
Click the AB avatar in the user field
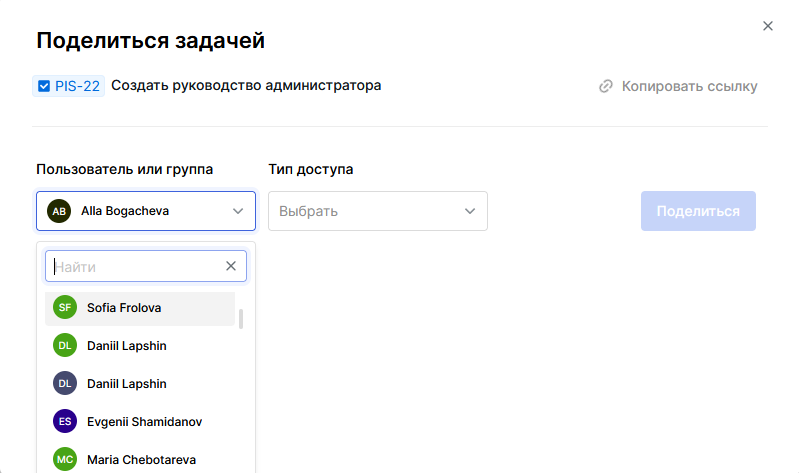(x=59, y=211)
